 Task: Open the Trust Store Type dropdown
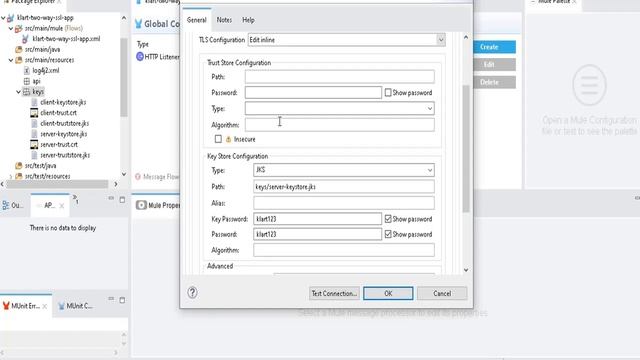(x=430, y=109)
